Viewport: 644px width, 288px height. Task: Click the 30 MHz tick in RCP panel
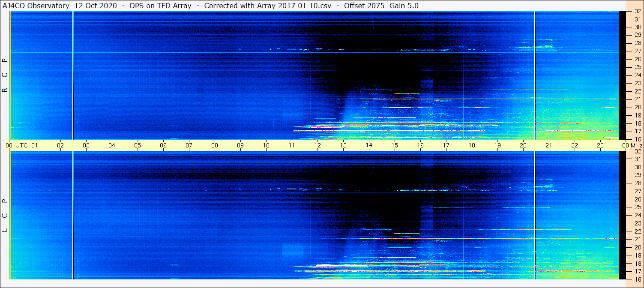tap(637, 27)
